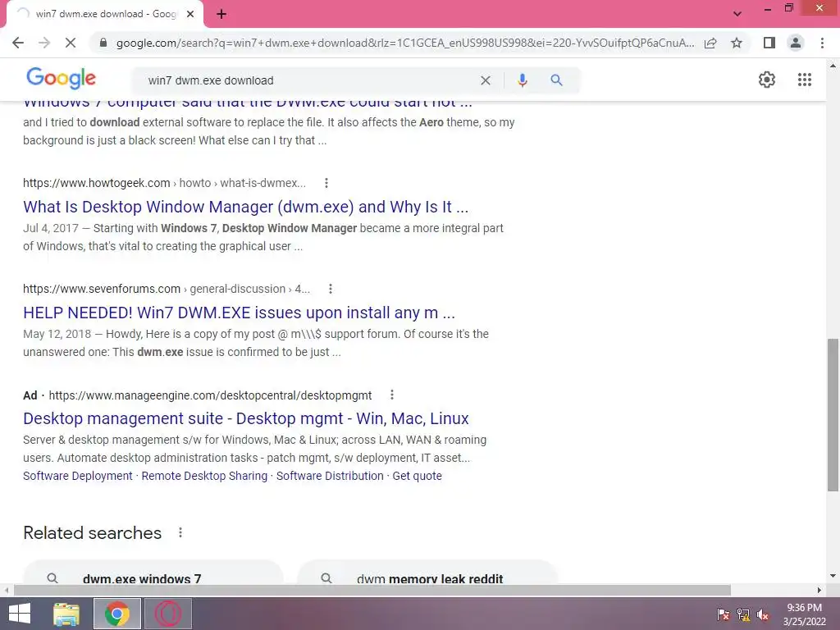Open options for the howtogeek result
The image size is (840, 630).
[x=326, y=183]
